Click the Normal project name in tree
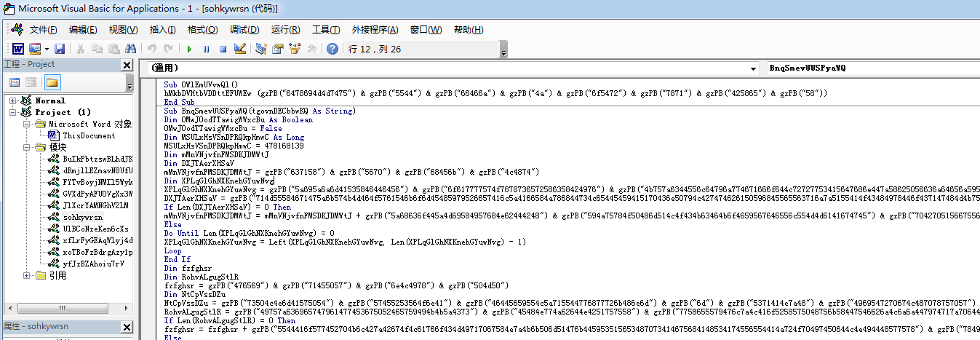The image size is (980, 340). click(50, 100)
